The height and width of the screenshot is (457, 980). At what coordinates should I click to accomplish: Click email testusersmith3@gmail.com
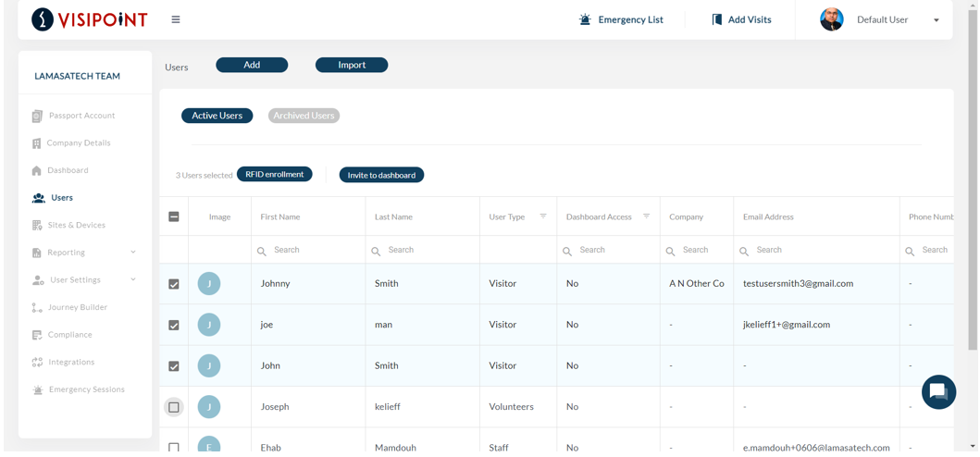pyautogui.click(x=798, y=284)
